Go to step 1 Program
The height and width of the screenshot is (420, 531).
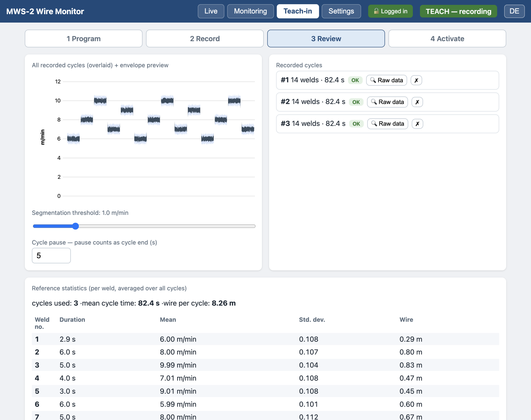click(x=84, y=38)
